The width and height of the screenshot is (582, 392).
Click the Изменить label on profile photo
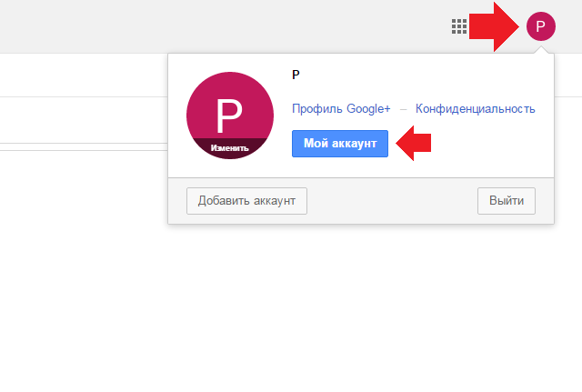(x=230, y=148)
